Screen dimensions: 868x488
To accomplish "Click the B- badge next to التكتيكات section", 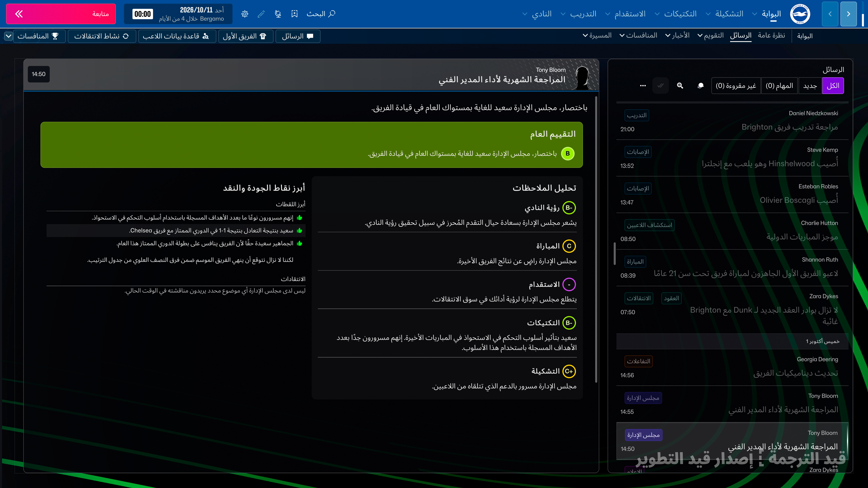I will click(x=569, y=323).
